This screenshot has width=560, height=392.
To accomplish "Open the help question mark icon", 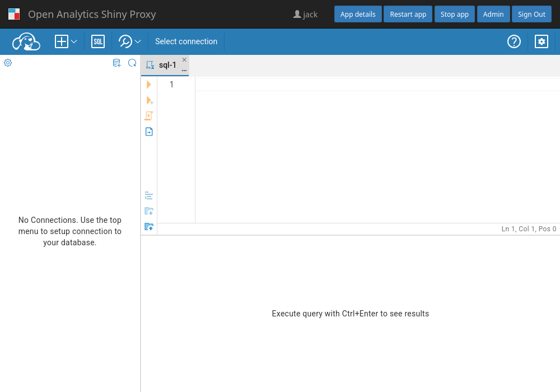I will click(x=514, y=41).
